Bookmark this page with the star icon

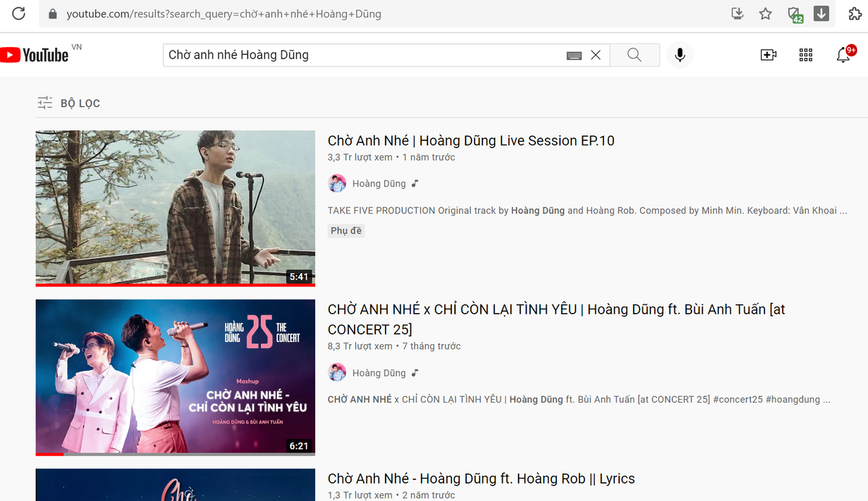pyautogui.click(x=765, y=14)
